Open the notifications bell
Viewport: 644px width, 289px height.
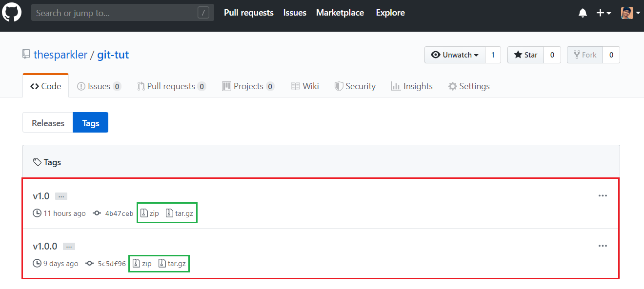coord(583,12)
